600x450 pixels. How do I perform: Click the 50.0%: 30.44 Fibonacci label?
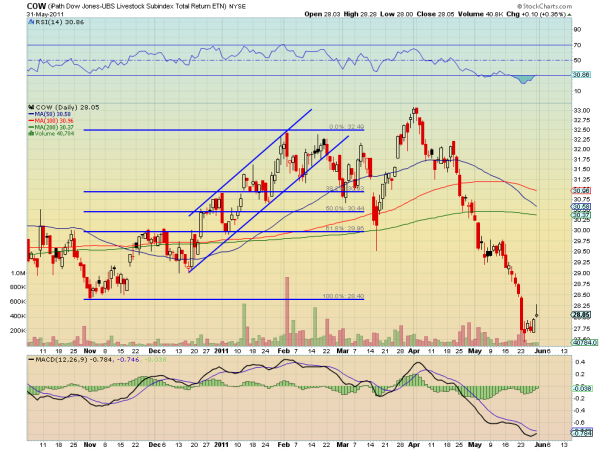(345, 209)
